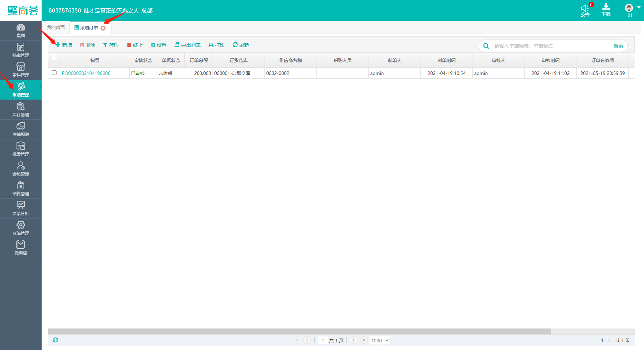Click the 200.000 order total cell

[199, 73]
